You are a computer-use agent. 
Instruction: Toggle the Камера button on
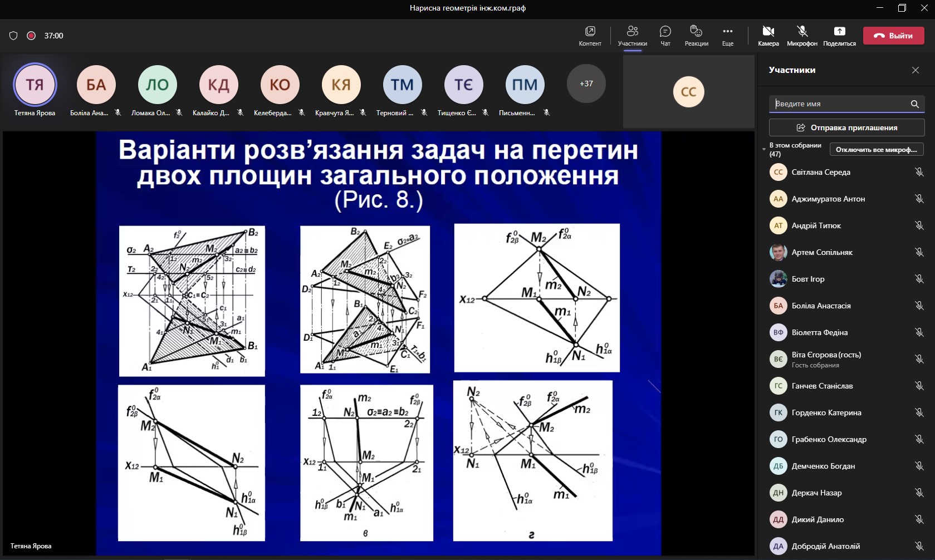(x=768, y=36)
